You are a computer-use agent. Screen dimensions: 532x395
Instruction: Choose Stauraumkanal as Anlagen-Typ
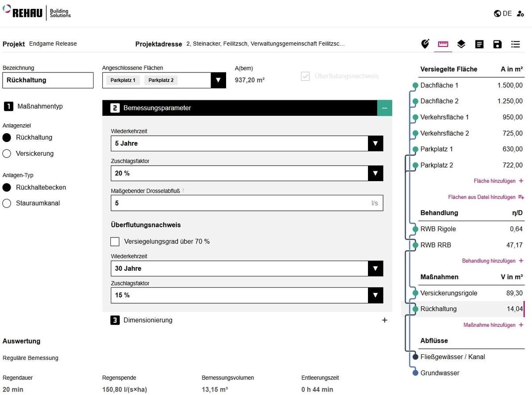7,203
